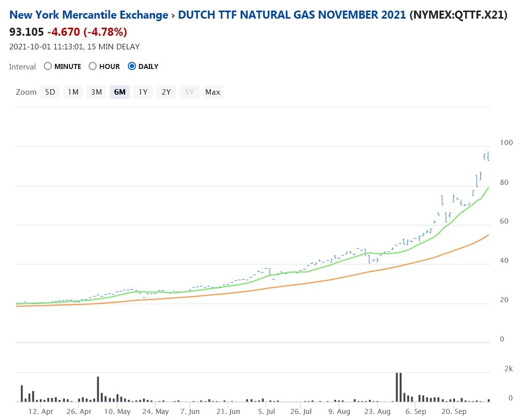Click the -4.670 (-4.78%) price change
Screen dimensions: 522x420
87,32
